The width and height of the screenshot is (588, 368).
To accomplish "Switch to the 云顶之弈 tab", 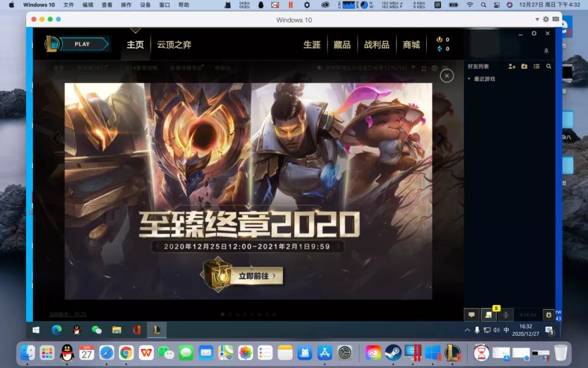I will click(x=174, y=45).
